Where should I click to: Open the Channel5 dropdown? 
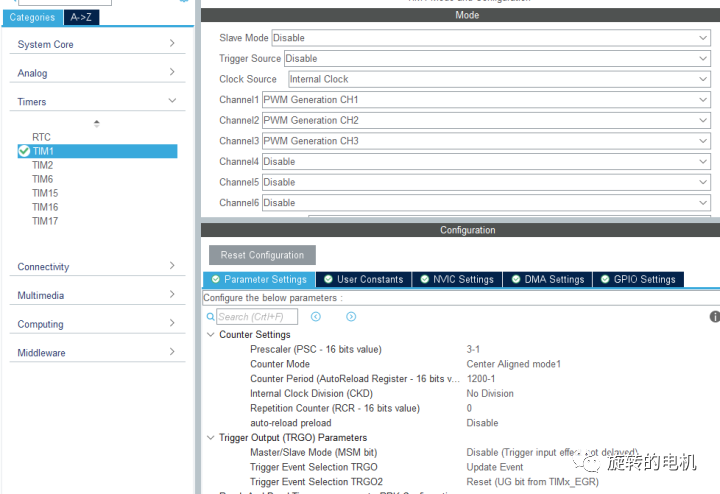[486, 182]
